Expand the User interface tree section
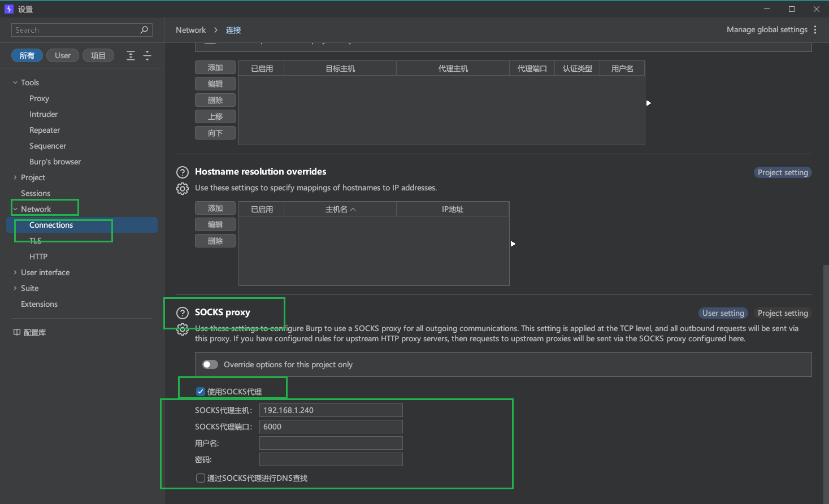The width and height of the screenshot is (829, 504). [15, 272]
